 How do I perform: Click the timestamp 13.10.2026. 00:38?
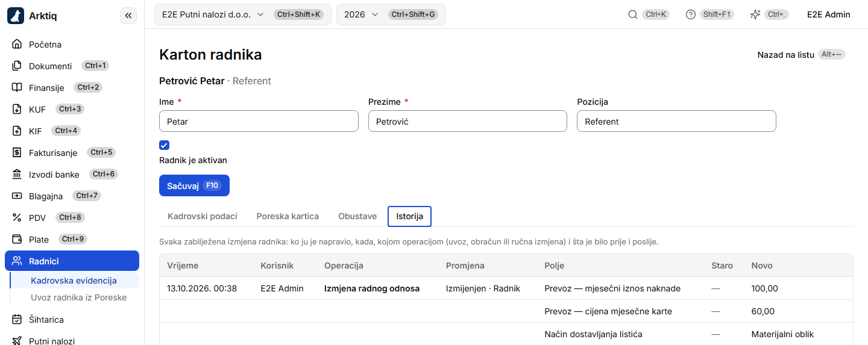pos(202,288)
